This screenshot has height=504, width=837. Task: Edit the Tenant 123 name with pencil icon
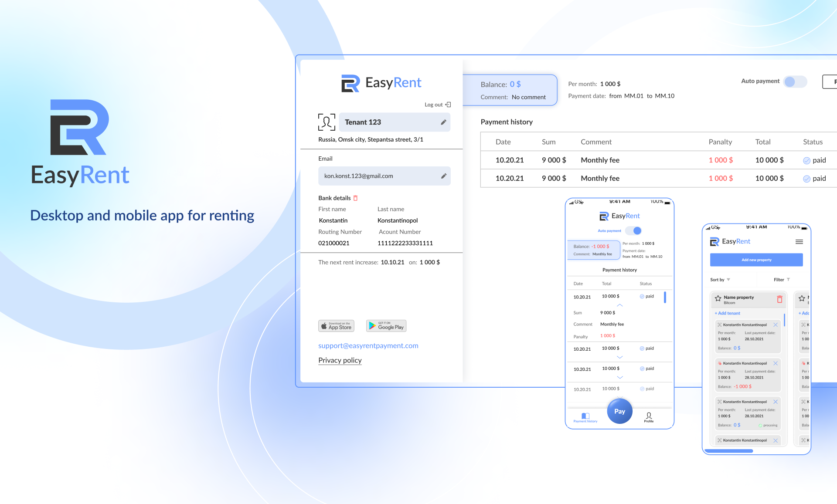pyautogui.click(x=443, y=122)
